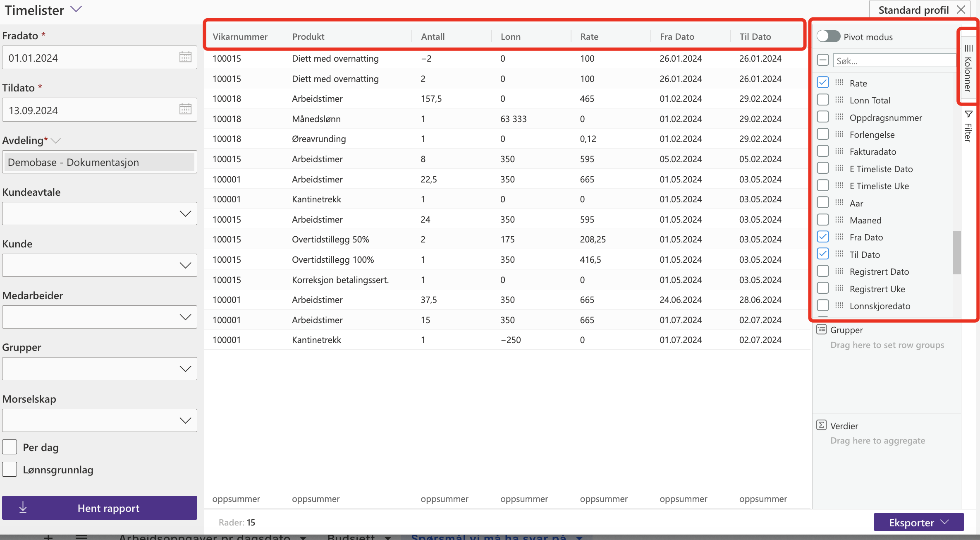This screenshot has width=980, height=540.
Task: Open the Medarbeider dropdown
Action: click(100, 317)
